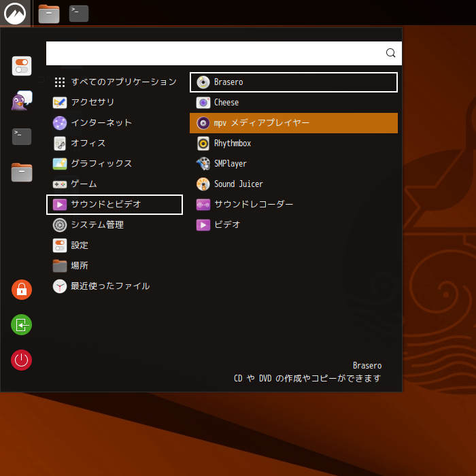Open the Budgie menu button in panel

click(15, 13)
